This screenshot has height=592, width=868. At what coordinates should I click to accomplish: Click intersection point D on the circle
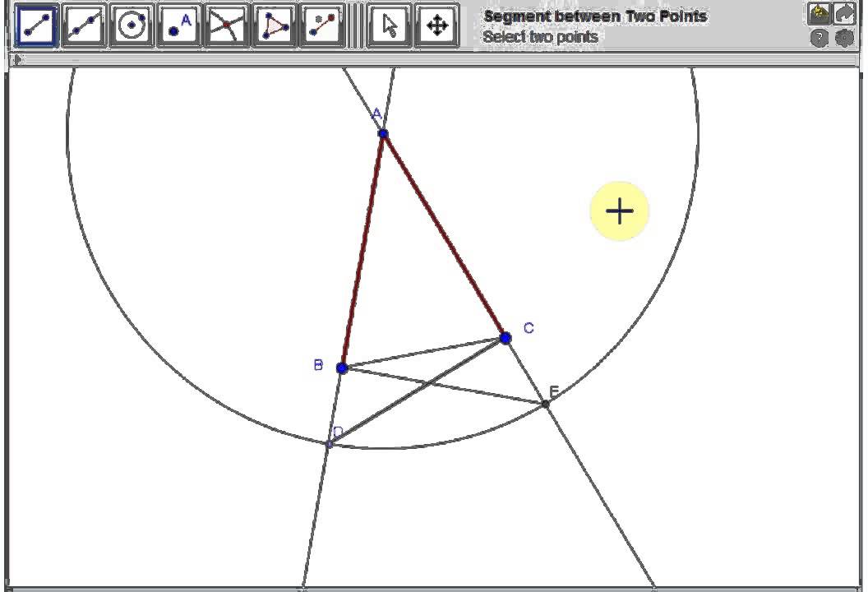coord(329,443)
